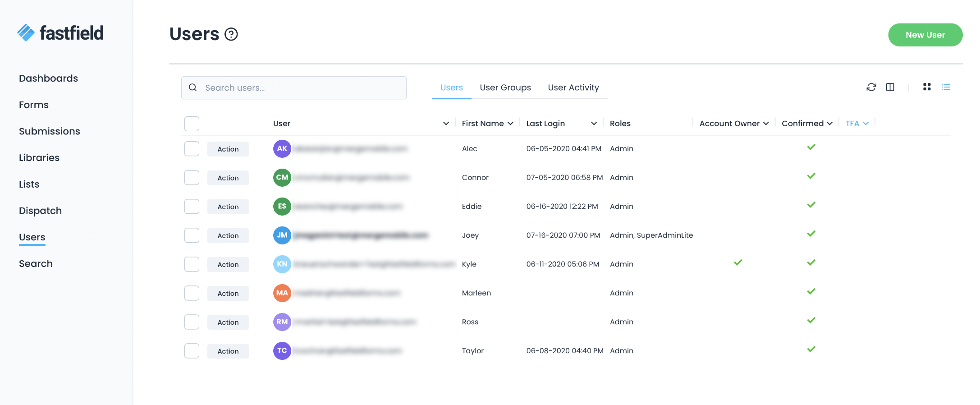Open the help icon beside Users title

click(x=231, y=34)
